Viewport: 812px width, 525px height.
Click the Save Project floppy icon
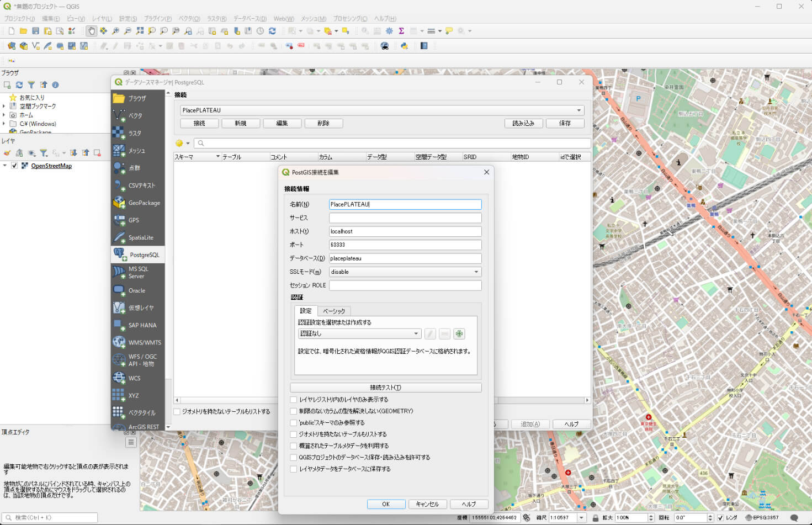tap(35, 31)
